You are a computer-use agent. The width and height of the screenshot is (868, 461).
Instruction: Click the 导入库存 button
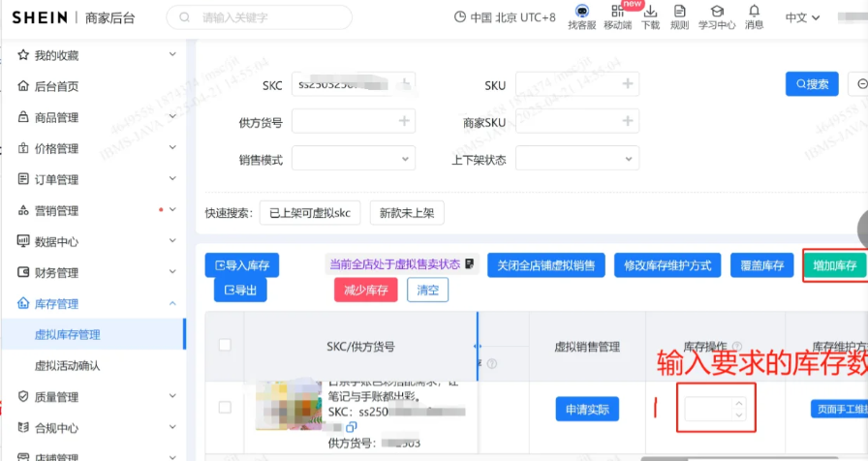click(242, 265)
